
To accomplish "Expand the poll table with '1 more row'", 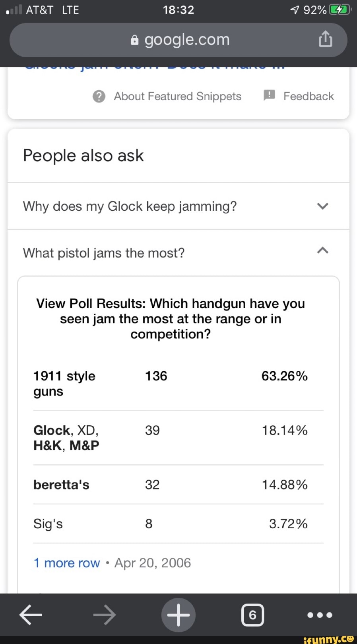I will tap(66, 563).
